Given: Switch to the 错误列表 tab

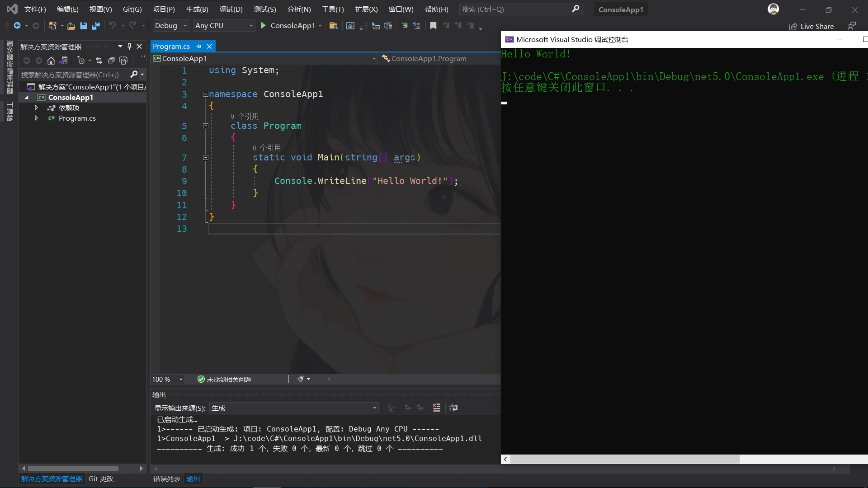Looking at the screenshot, I should [x=166, y=479].
